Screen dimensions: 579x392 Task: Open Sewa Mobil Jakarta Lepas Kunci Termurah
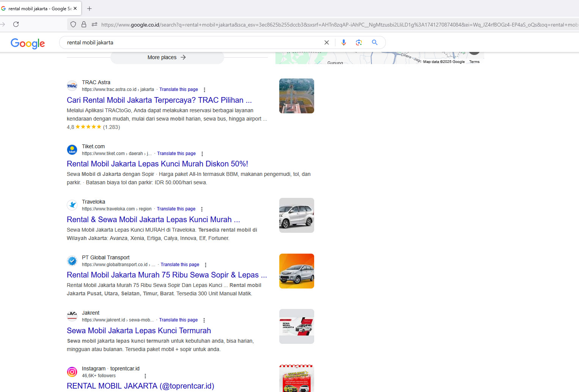tap(138, 331)
